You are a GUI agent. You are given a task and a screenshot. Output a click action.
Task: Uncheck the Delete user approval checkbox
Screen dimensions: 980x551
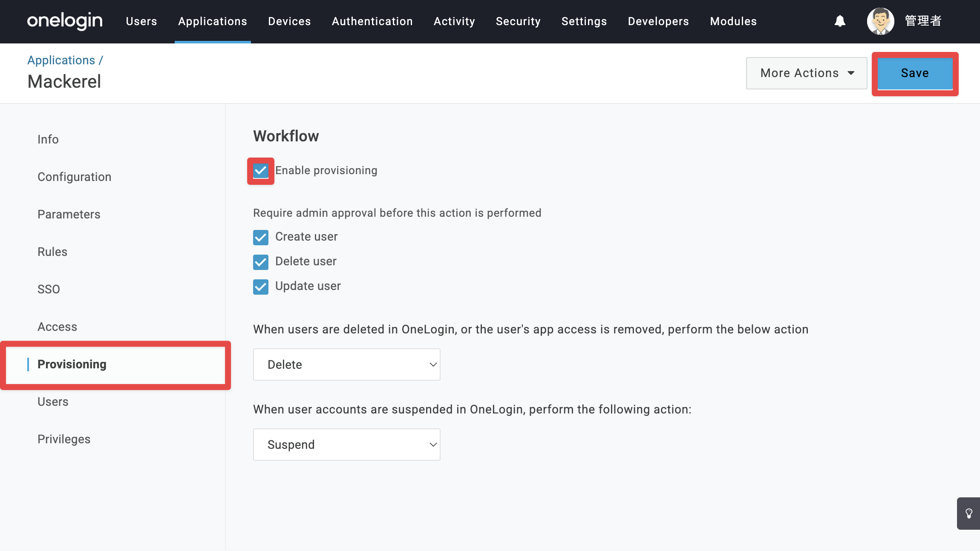coord(261,262)
